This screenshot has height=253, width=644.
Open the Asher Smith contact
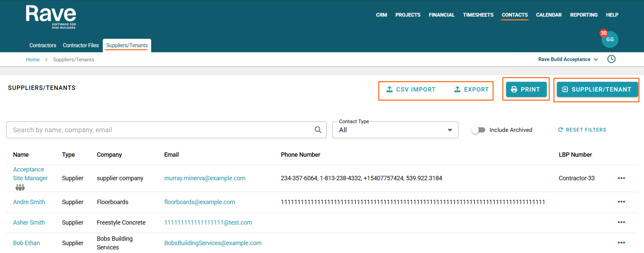(x=29, y=222)
